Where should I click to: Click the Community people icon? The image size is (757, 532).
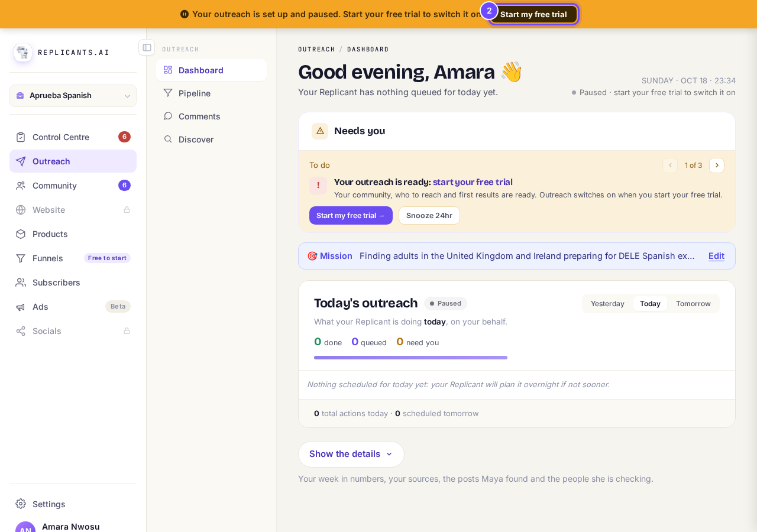tap(21, 186)
